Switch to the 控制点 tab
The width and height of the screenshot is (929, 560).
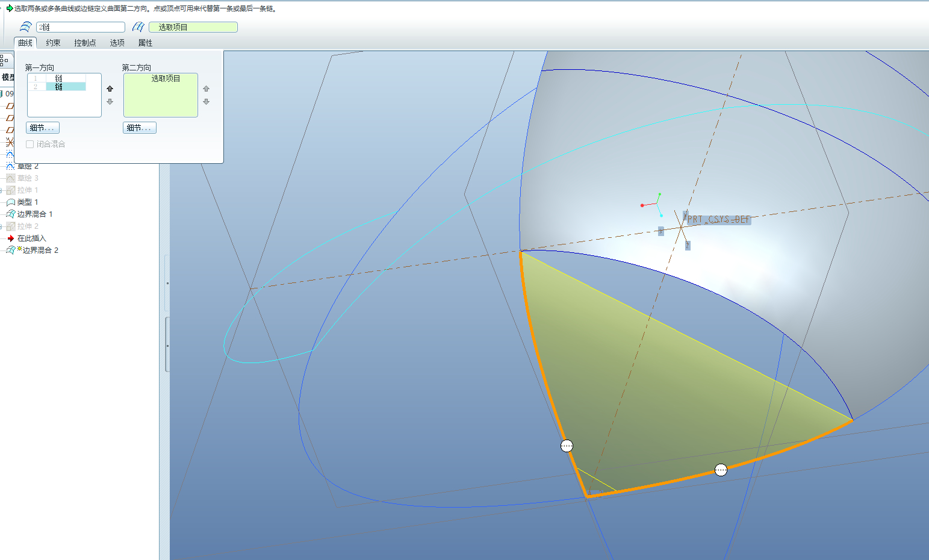[x=85, y=43]
